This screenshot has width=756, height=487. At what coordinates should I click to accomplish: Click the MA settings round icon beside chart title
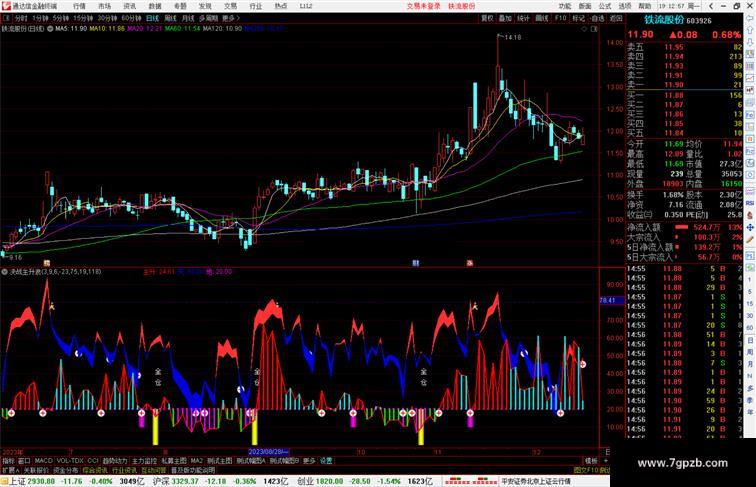(x=50, y=29)
